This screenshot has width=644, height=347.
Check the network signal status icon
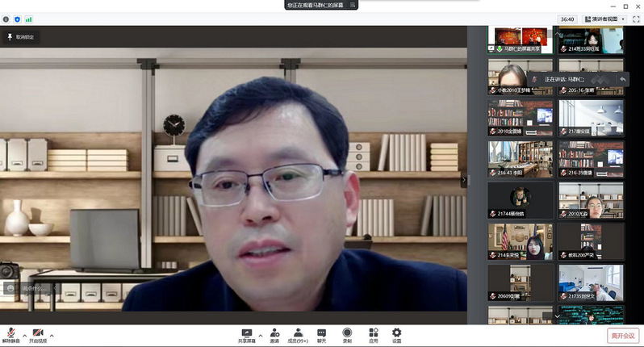click(29, 19)
